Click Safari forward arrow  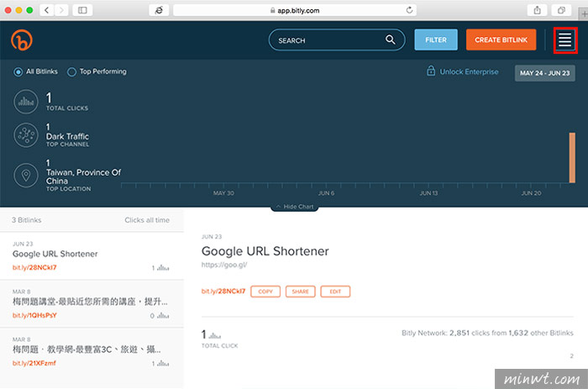click(61, 10)
